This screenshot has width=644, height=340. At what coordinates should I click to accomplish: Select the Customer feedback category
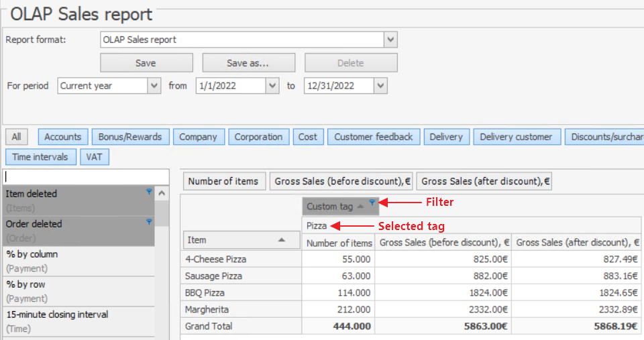click(x=374, y=137)
